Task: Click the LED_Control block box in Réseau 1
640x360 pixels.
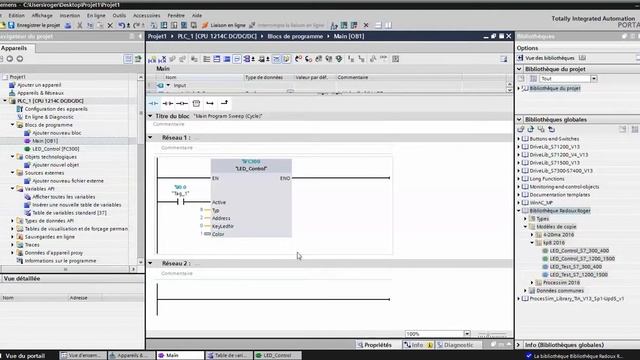Action: (x=251, y=198)
